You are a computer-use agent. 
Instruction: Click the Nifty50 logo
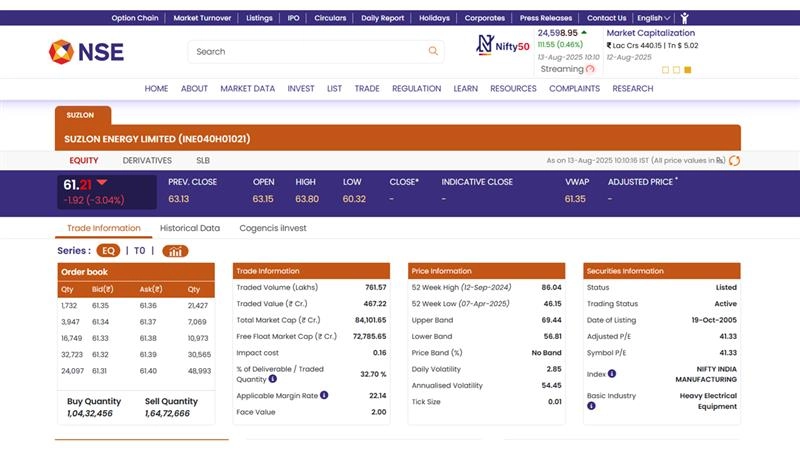point(503,45)
